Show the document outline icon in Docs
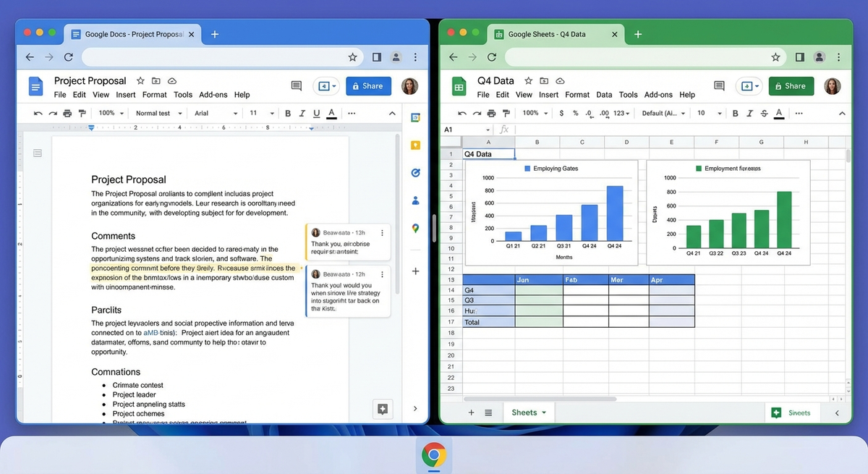 point(38,153)
